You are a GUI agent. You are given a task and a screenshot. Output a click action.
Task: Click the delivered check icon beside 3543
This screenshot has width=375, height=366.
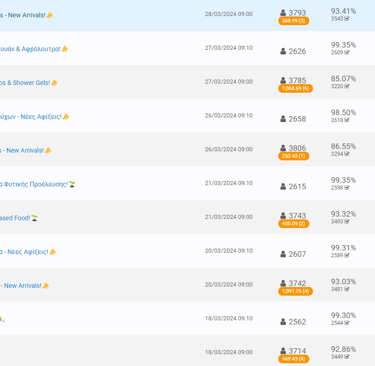pyautogui.click(x=347, y=19)
